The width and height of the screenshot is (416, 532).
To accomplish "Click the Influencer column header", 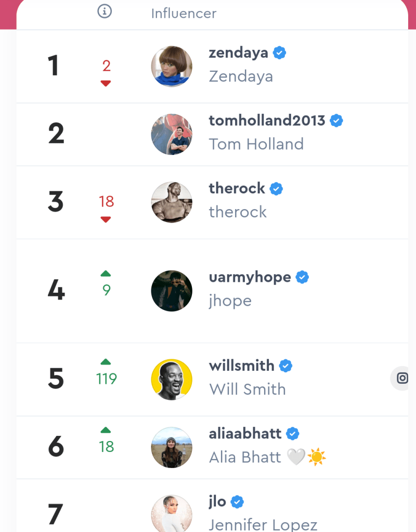I will [184, 13].
